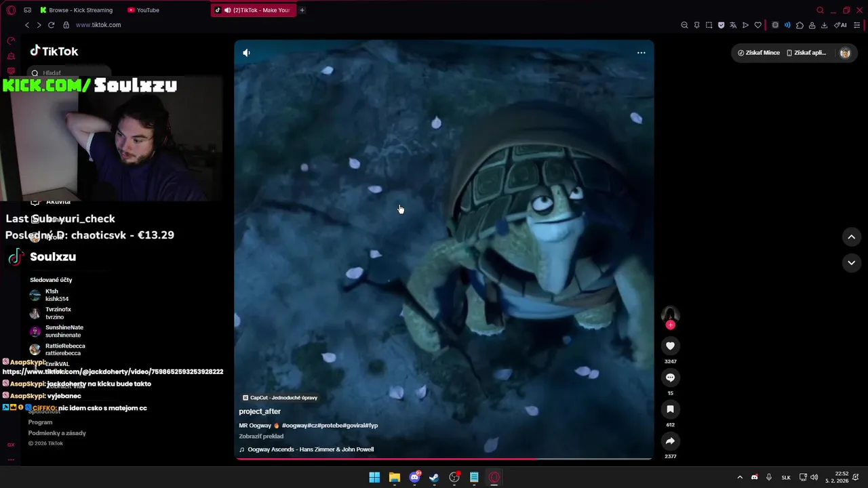Open the Program footer link
The height and width of the screenshot is (488, 868).
(x=40, y=422)
